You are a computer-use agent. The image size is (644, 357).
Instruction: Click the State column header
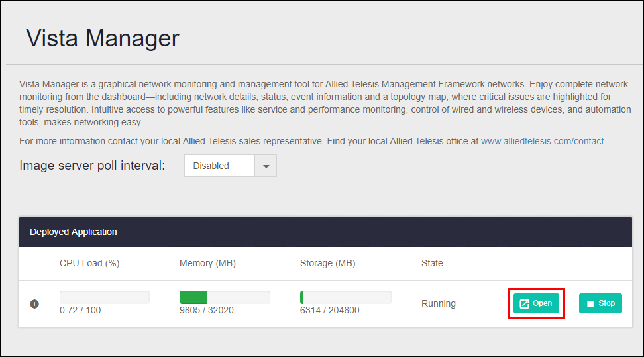click(x=432, y=263)
